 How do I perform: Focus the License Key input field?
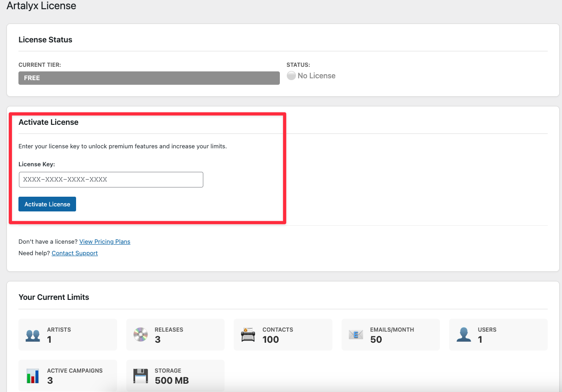pyautogui.click(x=111, y=180)
